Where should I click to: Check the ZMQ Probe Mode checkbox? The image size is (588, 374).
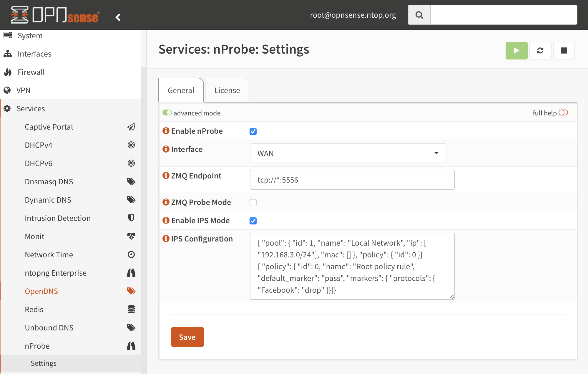pyautogui.click(x=253, y=203)
